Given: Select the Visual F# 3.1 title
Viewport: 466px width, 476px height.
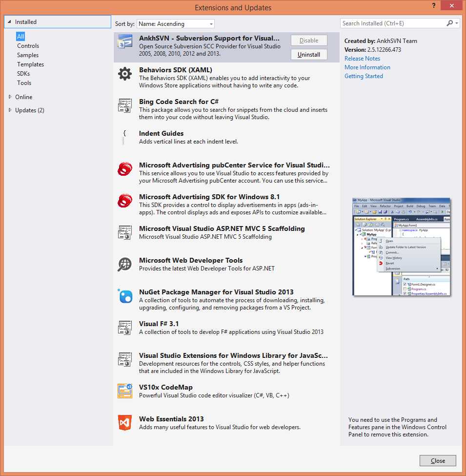Looking at the screenshot, I should [x=159, y=324].
